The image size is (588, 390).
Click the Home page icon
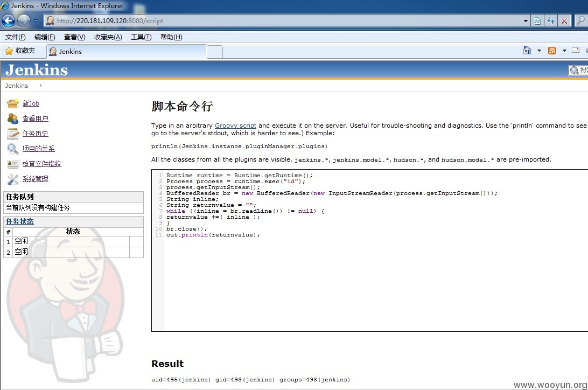click(527, 50)
